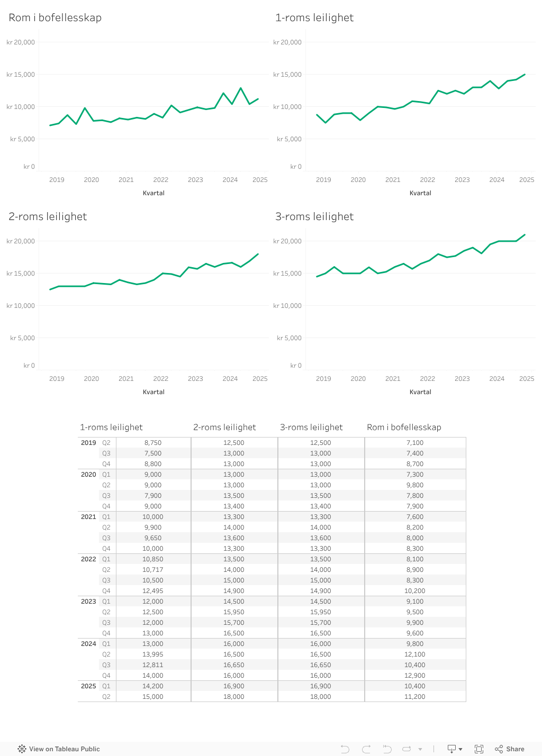Screen dimensions: 542x756
Task: Select the peak on the 3-roms leilighet line
Action: [x=524, y=234]
